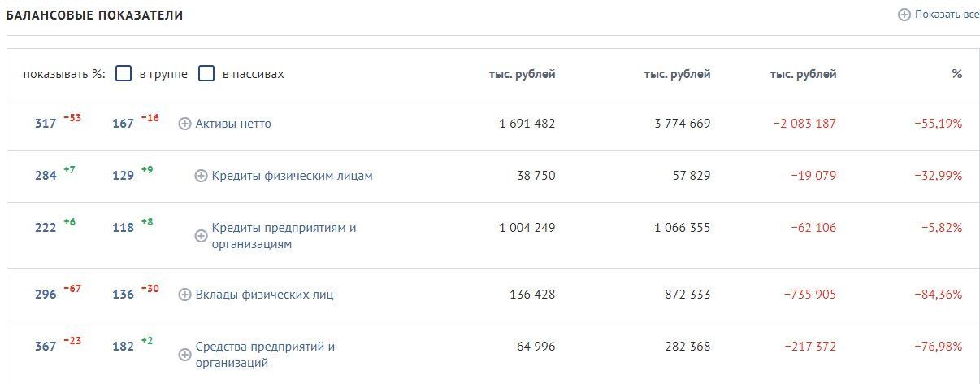Click rank 296 for Вклады физических лиц

tap(46, 295)
